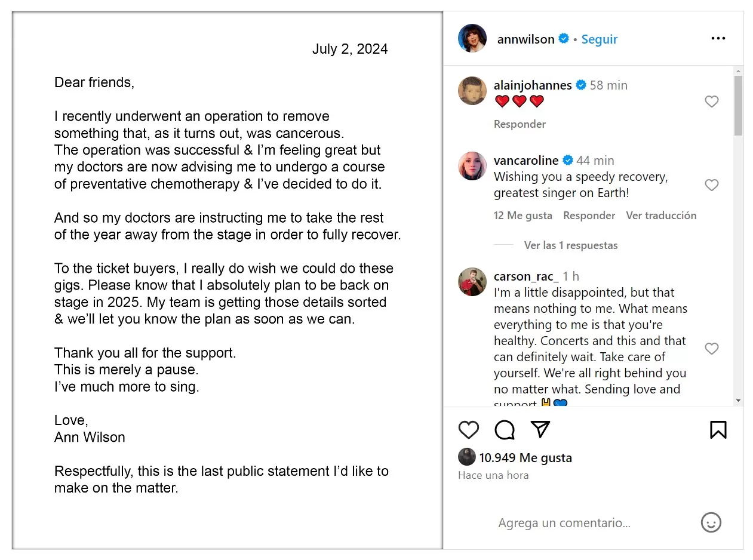This screenshot has width=753, height=560.
Task: Click the heart icon to like the post
Action: [x=469, y=430]
